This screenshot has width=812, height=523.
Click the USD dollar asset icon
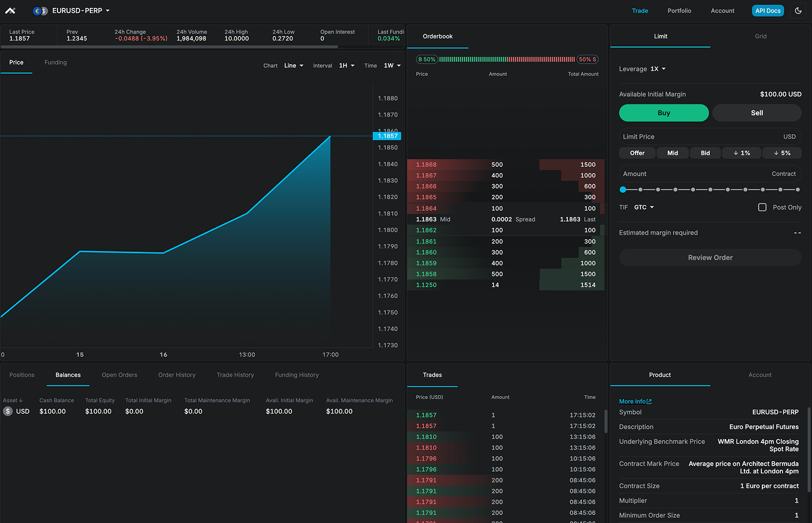(8, 411)
